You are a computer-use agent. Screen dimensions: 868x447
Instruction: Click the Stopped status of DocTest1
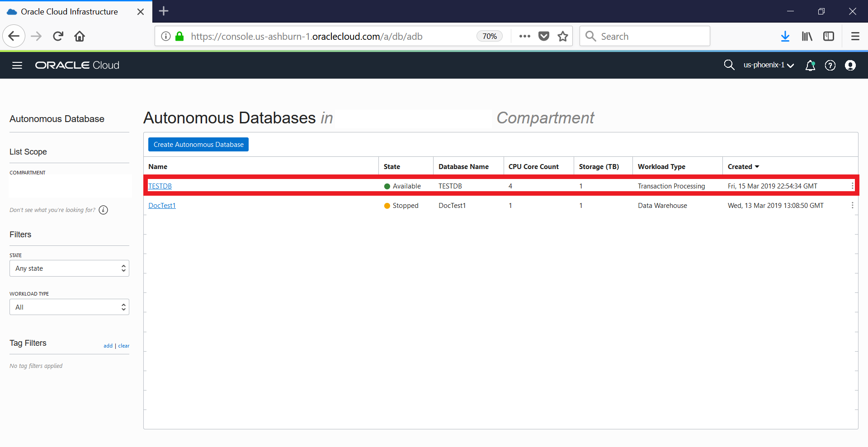click(401, 206)
